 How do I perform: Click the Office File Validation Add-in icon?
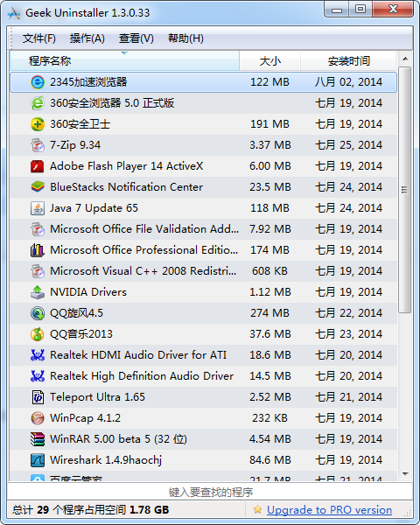click(38, 229)
